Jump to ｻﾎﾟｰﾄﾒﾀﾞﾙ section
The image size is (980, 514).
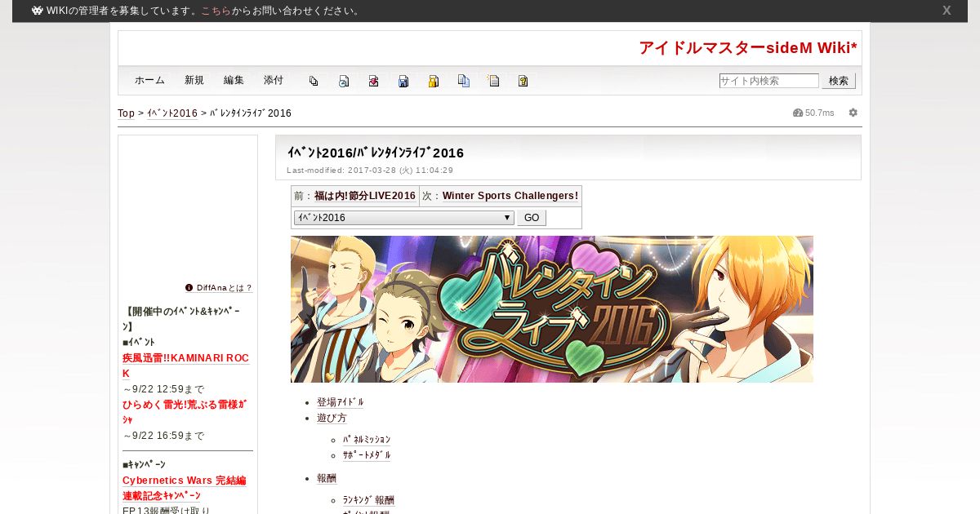click(367, 455)
